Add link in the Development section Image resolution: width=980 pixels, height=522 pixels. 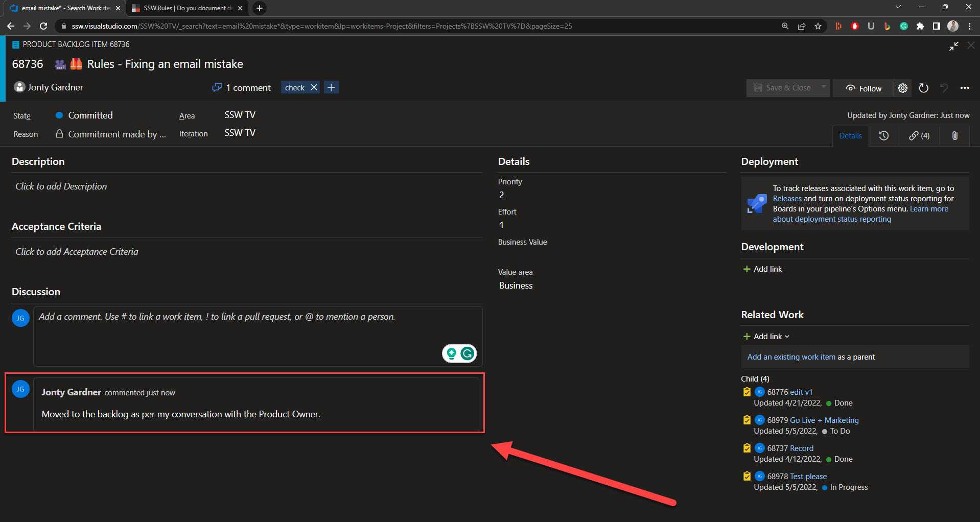762,269
